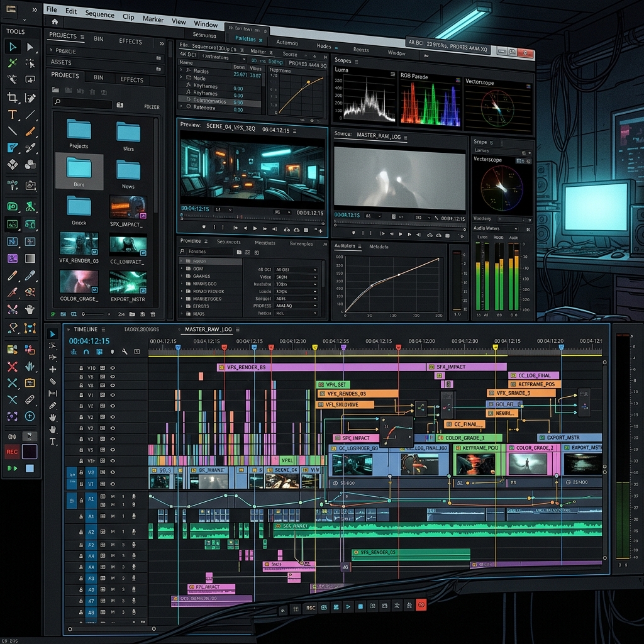Open the File menu

[52, 9]
